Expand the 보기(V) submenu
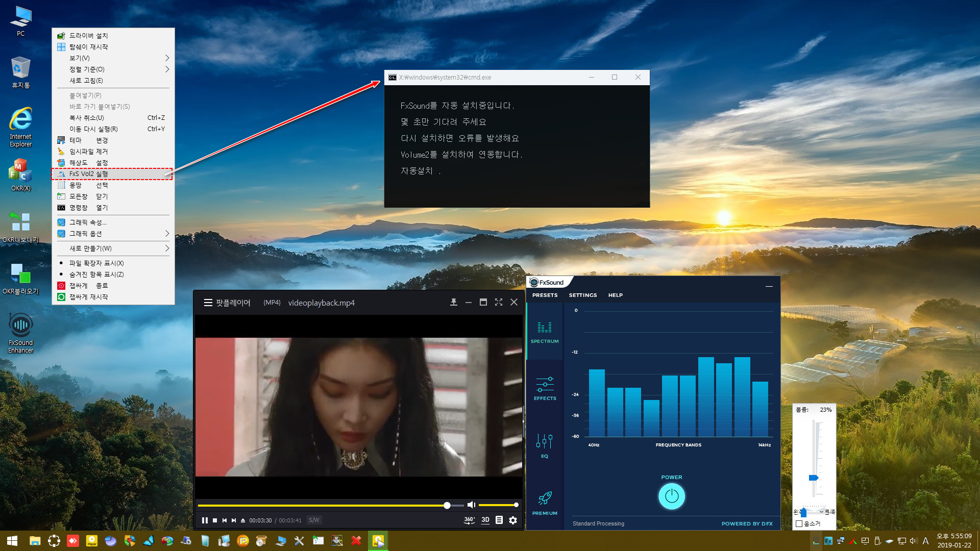The height and width of the screenshot is (551, 980). point(113,58)
